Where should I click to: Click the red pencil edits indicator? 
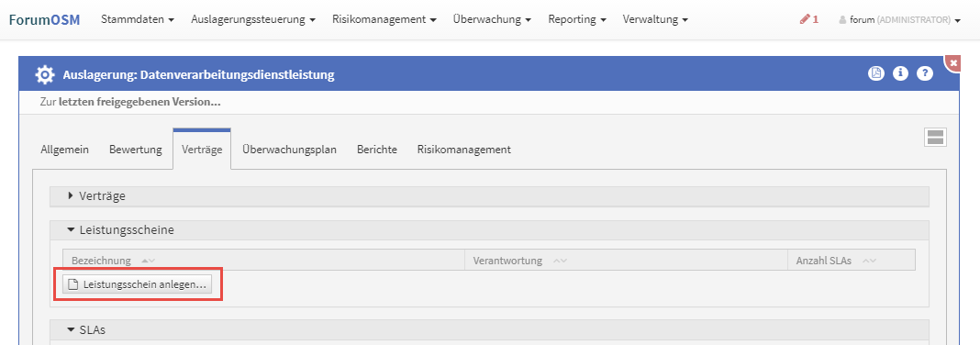pyautogui.click(x=808, y=19)
